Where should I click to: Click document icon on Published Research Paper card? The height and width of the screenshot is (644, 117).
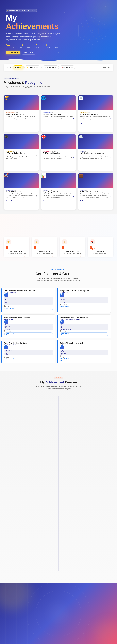tap(81, 98)
